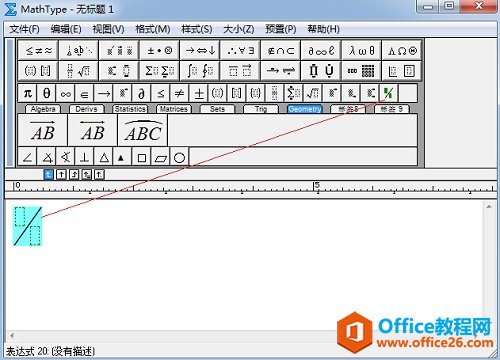
Task: Insert the spherical angle symbol
Action: tap(66, 157)
